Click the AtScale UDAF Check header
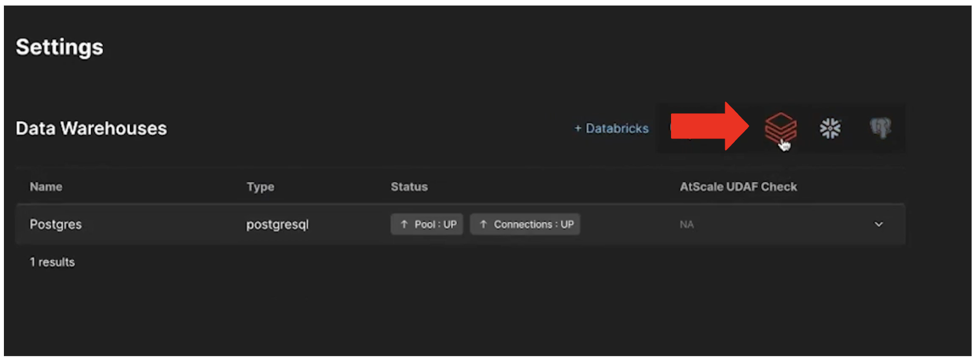 [x=738, y=187]
